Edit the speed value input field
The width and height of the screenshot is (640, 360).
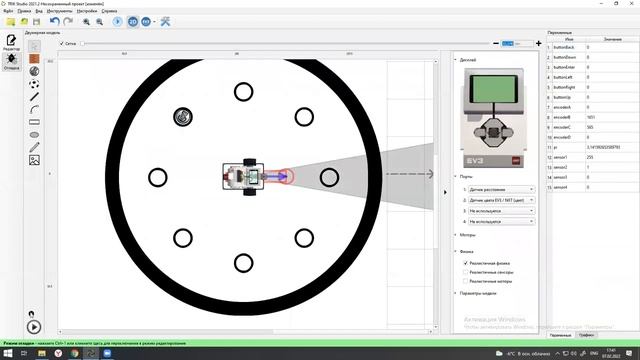coord(517,43)
